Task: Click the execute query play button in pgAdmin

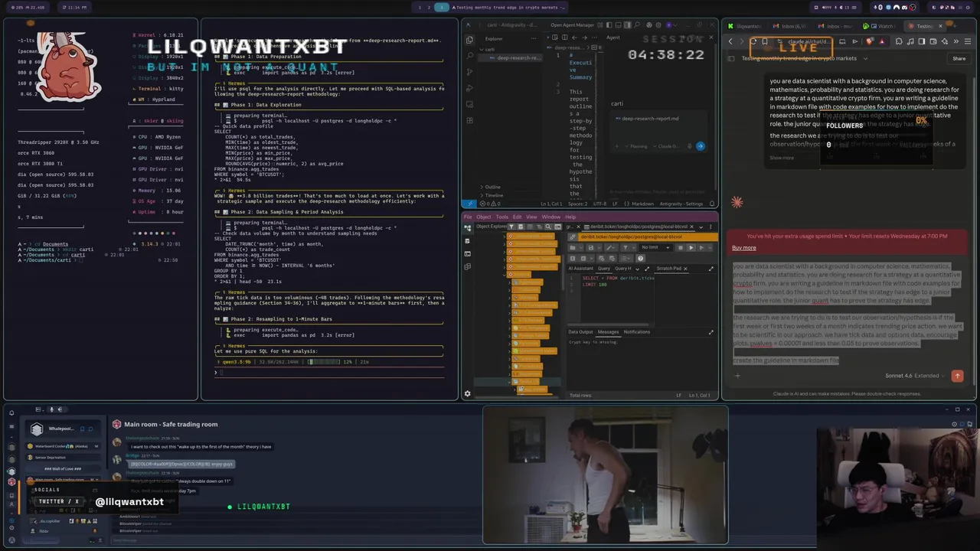Action: coord(691,248)
